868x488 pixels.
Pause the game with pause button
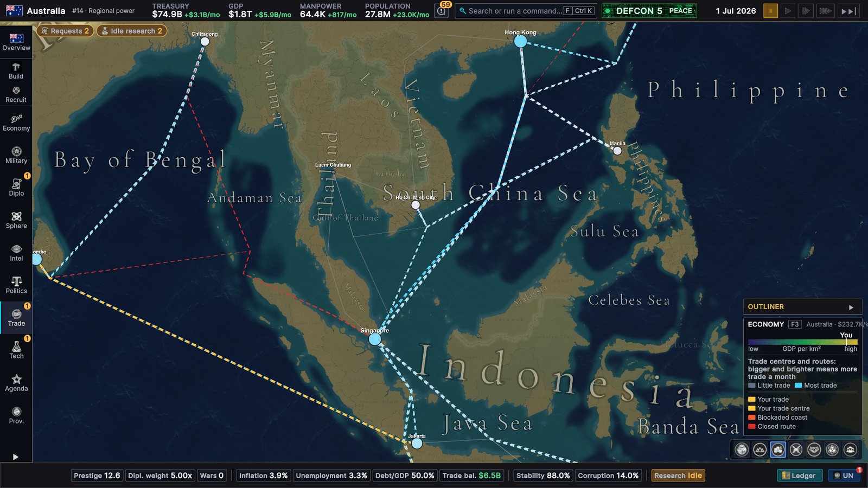770,11
